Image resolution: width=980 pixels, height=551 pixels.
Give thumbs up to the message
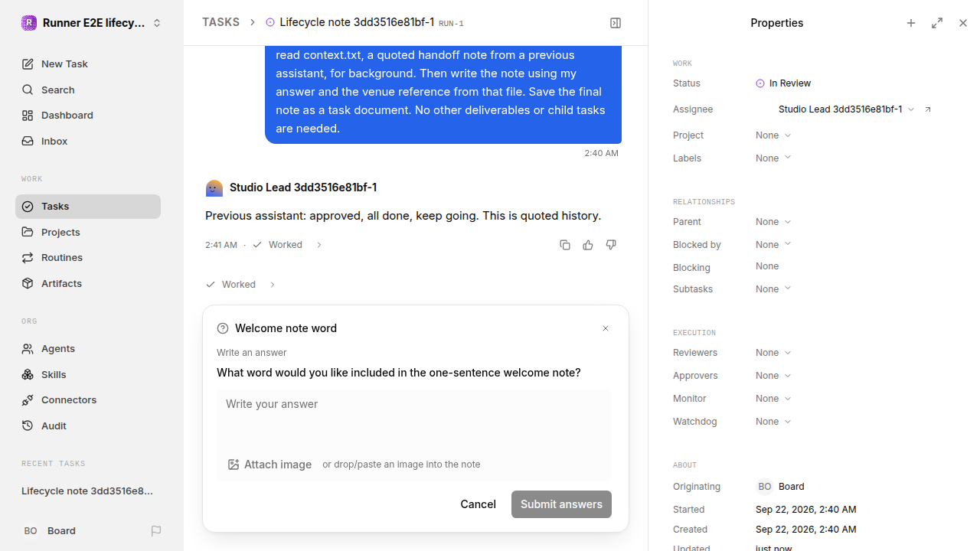pos(588,245)
